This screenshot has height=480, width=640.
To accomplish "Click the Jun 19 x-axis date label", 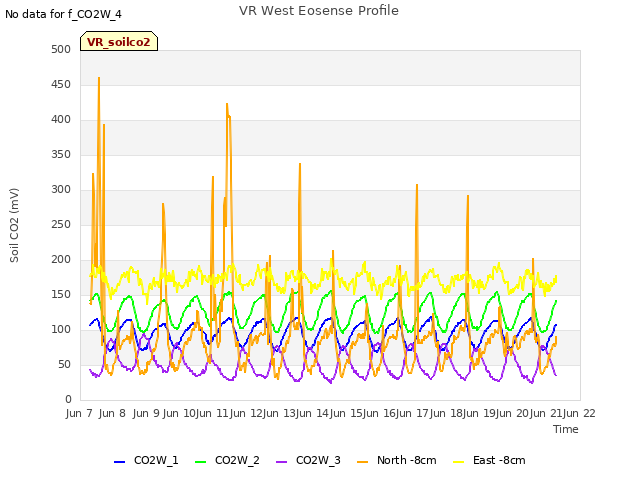I will [481, 413].
